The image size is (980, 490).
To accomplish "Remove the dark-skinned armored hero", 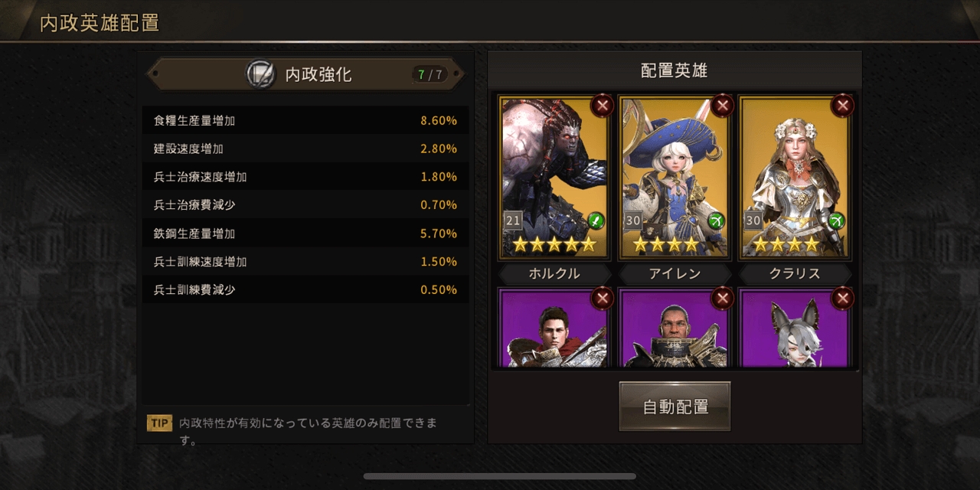I will coord(722,298).
